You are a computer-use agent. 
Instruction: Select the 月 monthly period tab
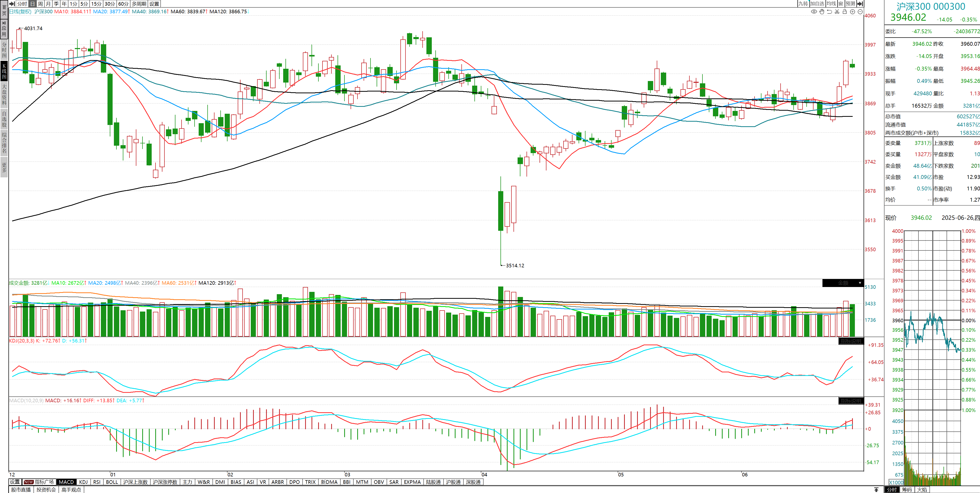pyautogui.click(x=48, y=4)
